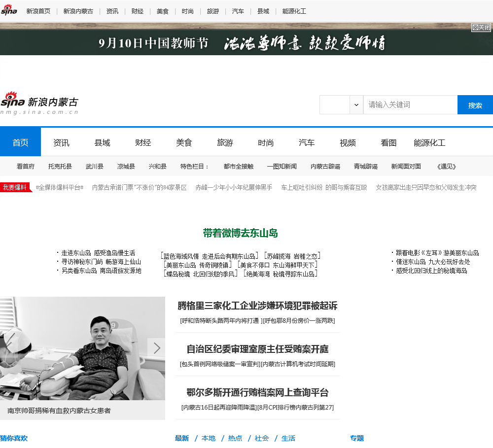The image size is (493, 448).
Task: Open 《遇见》 column link
Action: pos(447,166)
